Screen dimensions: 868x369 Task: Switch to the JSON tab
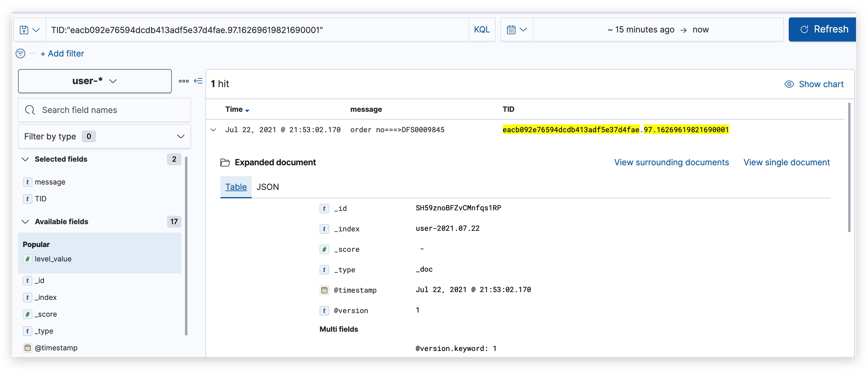point(268,187)
